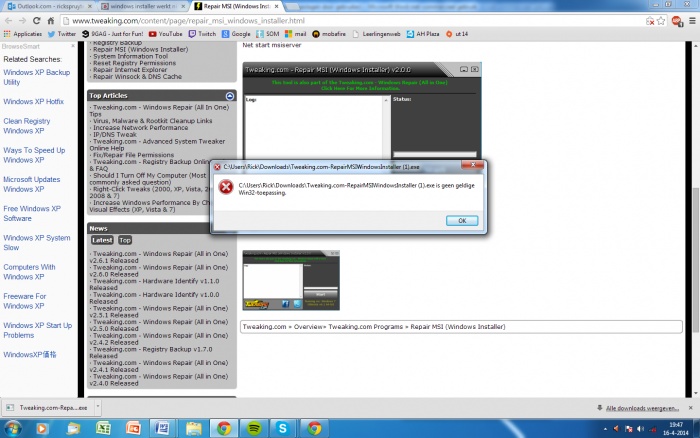Go to the Home page icon
Viewport: 700px width, 438px height.
coord(51,21)
